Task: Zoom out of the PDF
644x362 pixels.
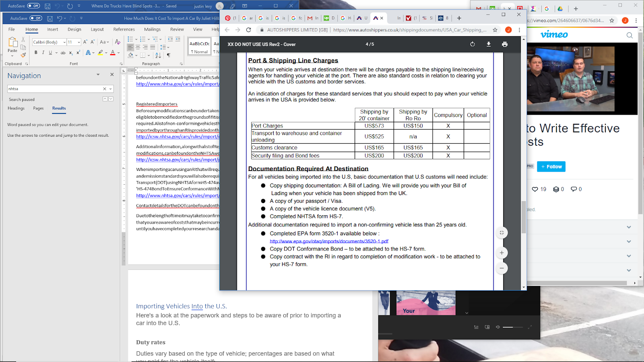Action: click(x=502, y=268)
